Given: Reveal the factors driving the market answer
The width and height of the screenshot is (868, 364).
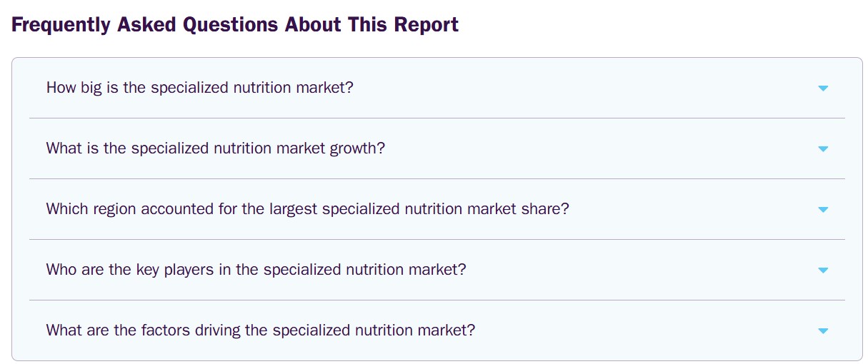Looking at the screenshot, I should (260, 330).
